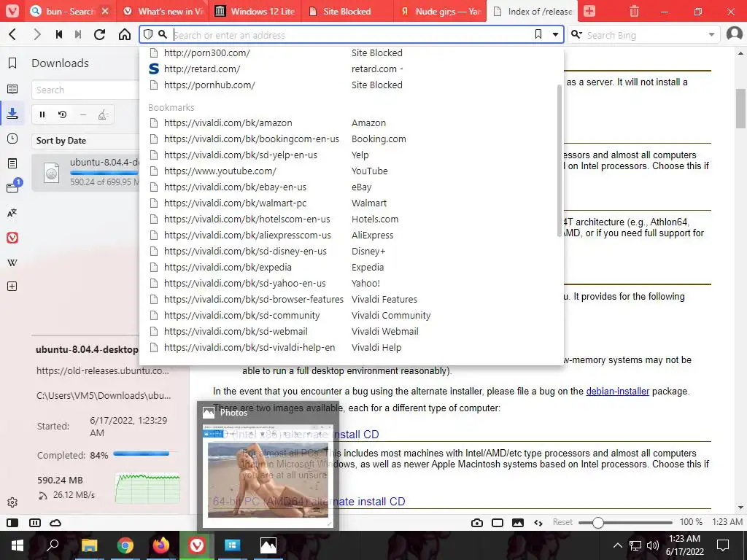Adjust the page zoom slider handle
This screenshot has height=560, width=747.
pyautogui.click(x=597, y=523)
